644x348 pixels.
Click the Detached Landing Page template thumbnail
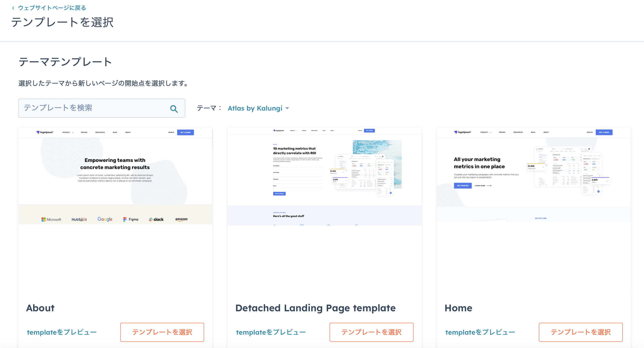pos(324,212)
